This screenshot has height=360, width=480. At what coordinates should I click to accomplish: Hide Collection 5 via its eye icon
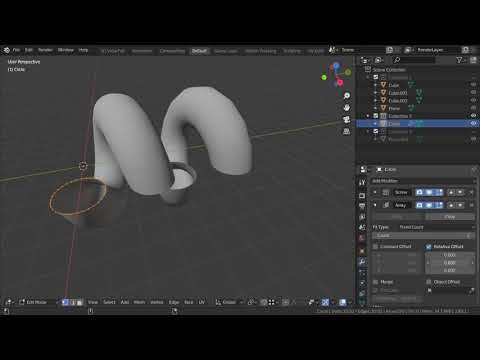click(473, 116)
